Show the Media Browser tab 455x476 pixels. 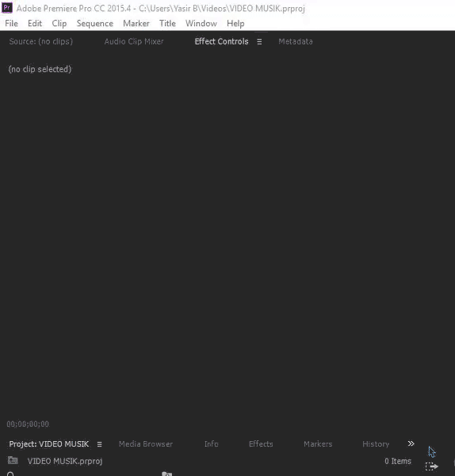tap(146, 443)
